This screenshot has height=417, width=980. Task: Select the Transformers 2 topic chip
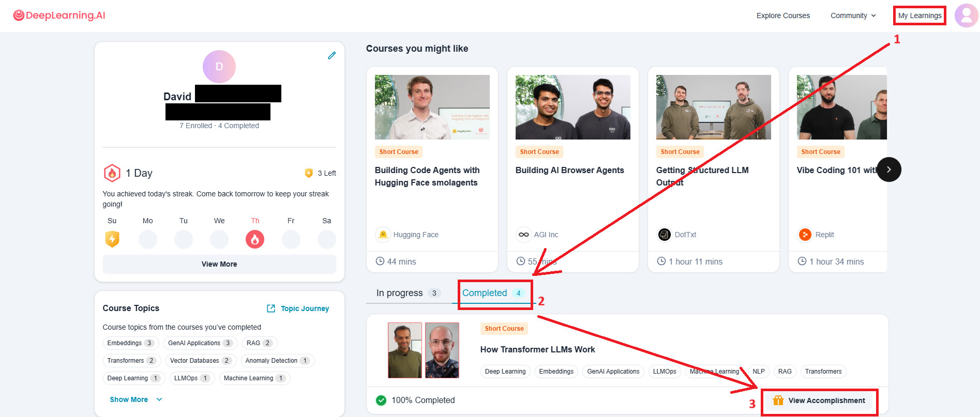[x=132, y=361]
